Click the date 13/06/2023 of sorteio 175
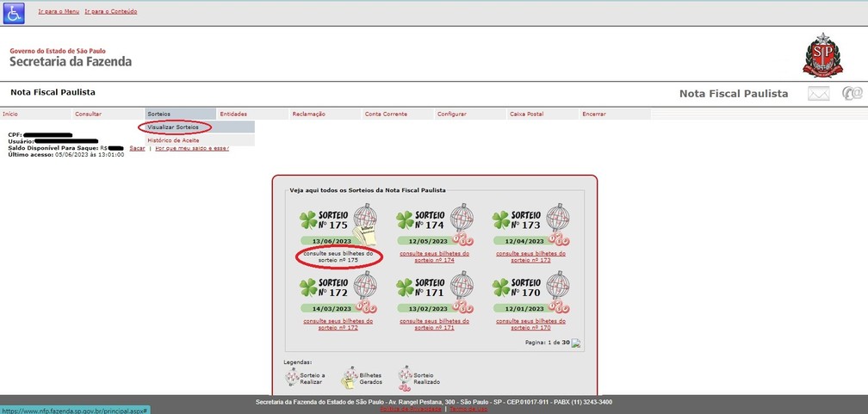This screenshot has width=868, height=414. pos(332,241)
